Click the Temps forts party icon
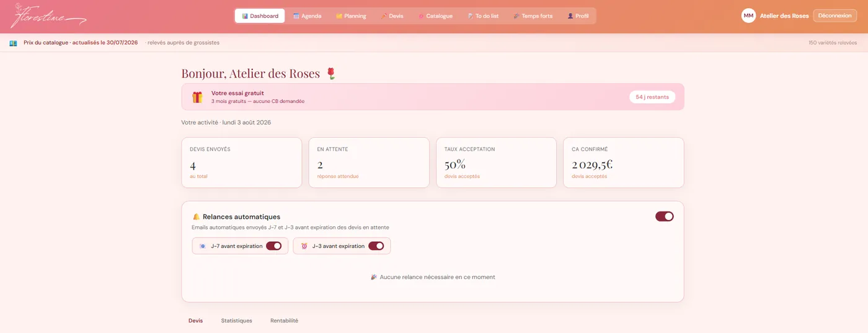This screenshot has width=868, height=333. click(x=516, y=16)
